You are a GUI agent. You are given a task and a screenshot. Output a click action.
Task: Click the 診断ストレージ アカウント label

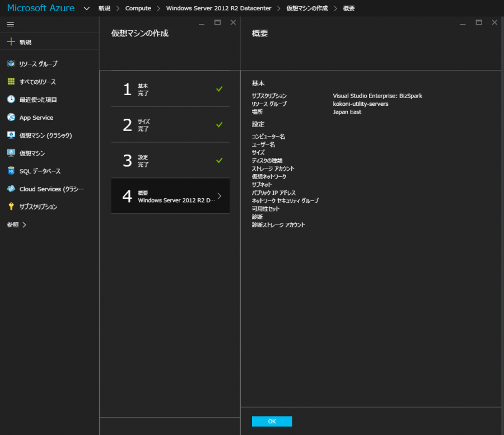pyautogui.click(x=278, y=225)
